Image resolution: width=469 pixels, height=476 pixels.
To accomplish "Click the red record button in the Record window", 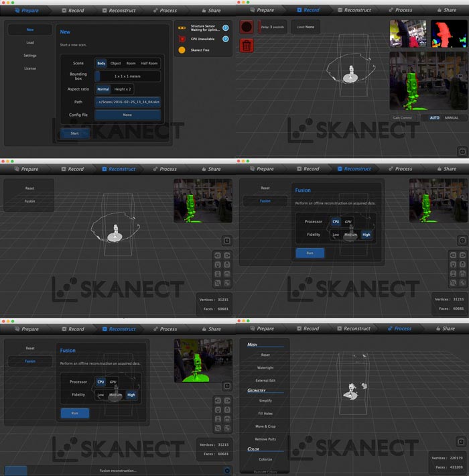I will coord(247,27).
